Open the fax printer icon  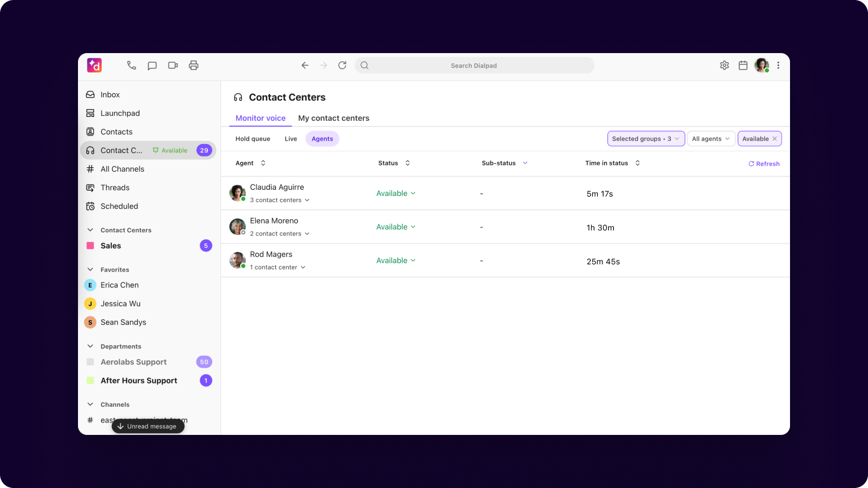(x=194, y=66)
